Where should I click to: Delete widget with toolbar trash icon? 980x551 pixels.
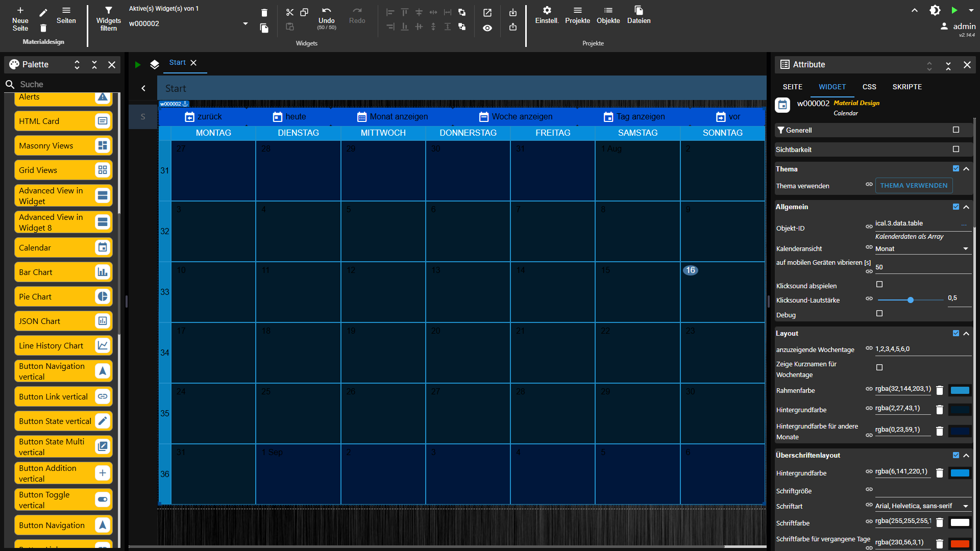[x=264, y=13]
